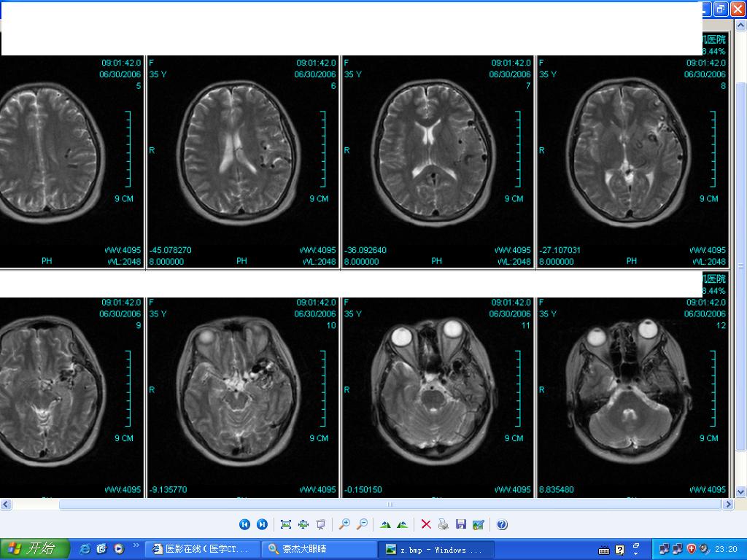Open the red security shield tray icon

point(692,549)
